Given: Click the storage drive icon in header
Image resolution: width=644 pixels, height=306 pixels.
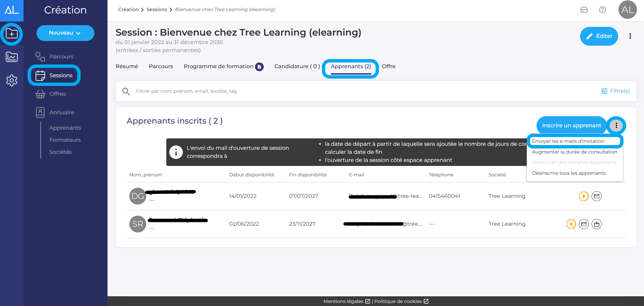Looking at the screenshot, I should point(584,10).
